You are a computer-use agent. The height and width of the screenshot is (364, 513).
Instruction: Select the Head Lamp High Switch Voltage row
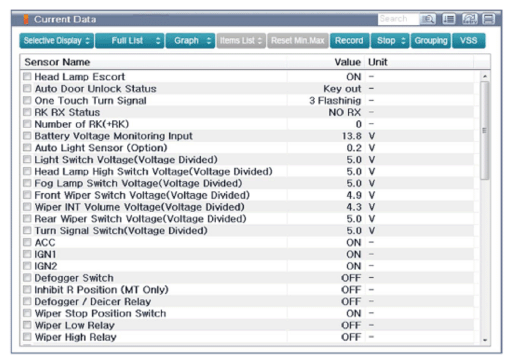247,171
